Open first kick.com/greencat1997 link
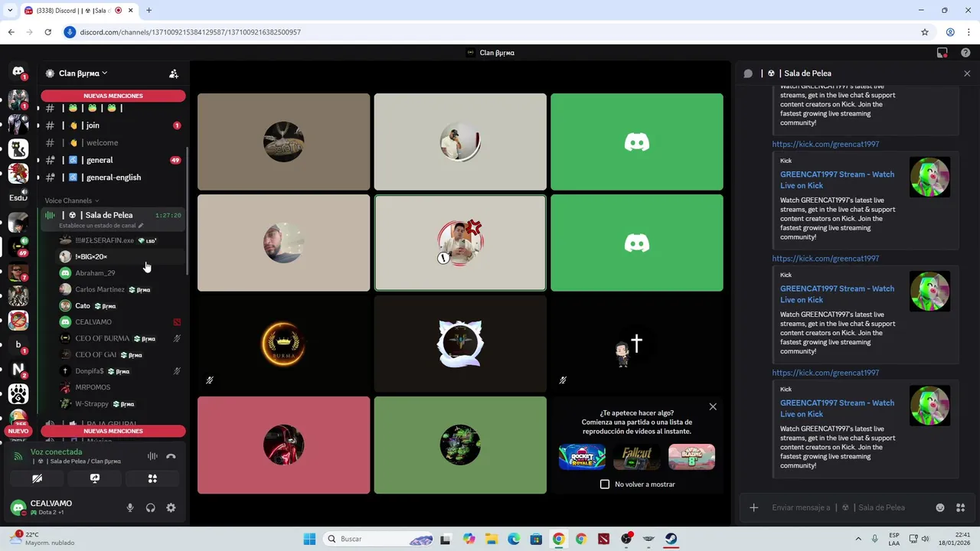The image size is (980, 551). [x=825, y=144]
